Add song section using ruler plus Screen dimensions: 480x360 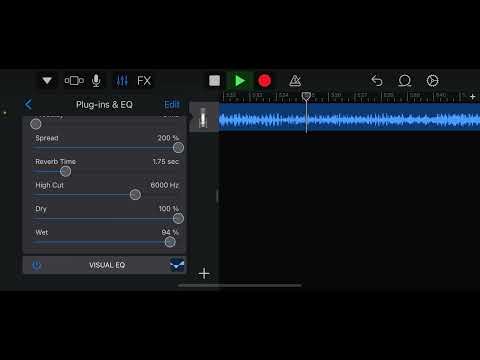click(473, 97)
